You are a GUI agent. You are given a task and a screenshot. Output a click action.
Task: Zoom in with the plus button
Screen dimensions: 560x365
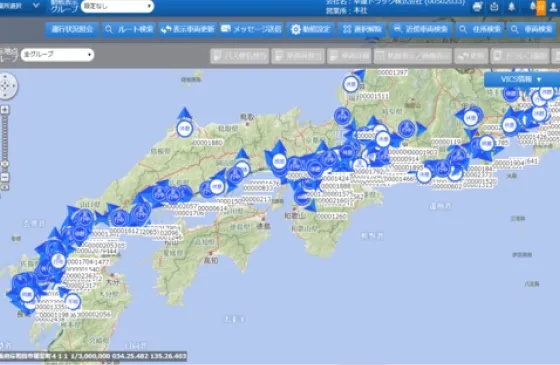pos(5,109)
